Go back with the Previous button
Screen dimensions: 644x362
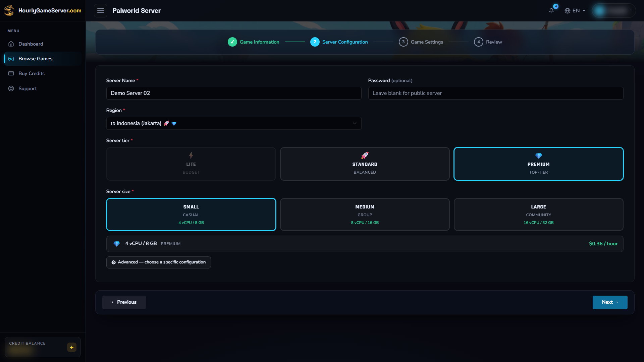124,302
